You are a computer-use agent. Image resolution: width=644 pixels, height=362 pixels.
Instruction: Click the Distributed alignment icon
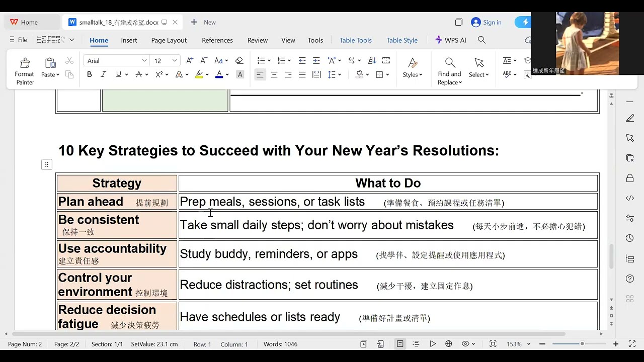316,74
